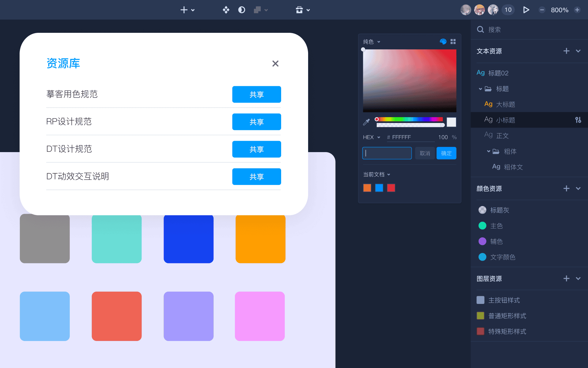Open the 纯色 fill type dropdown
This screenshot has width=588, height=368.
pyautogui.click(x=372, y=42)
